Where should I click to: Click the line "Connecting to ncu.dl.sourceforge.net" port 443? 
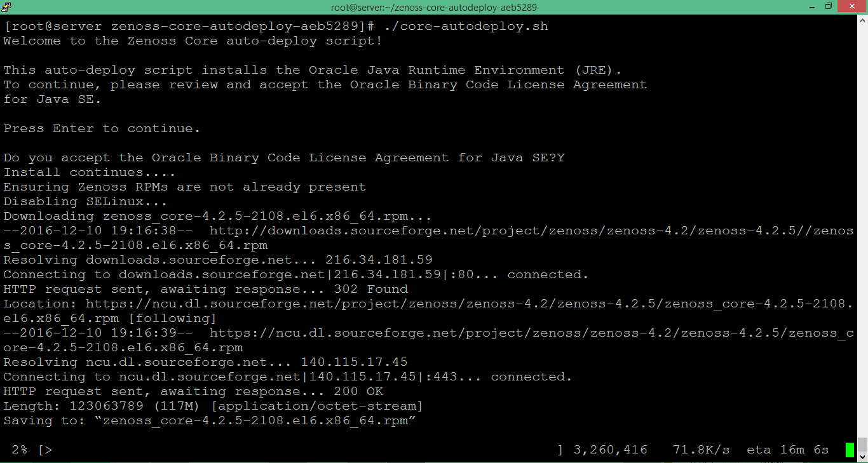point(288,377)
